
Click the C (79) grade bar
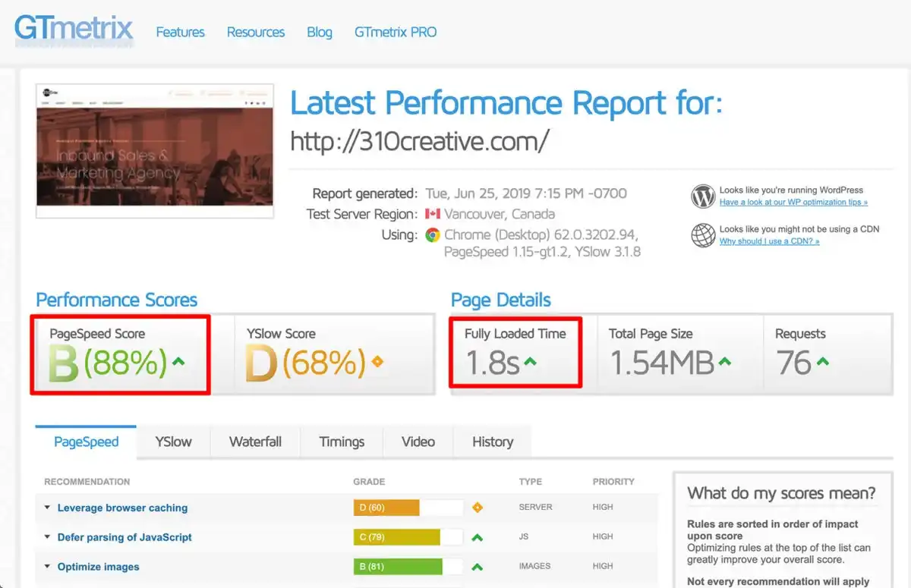tap(408, 537)
